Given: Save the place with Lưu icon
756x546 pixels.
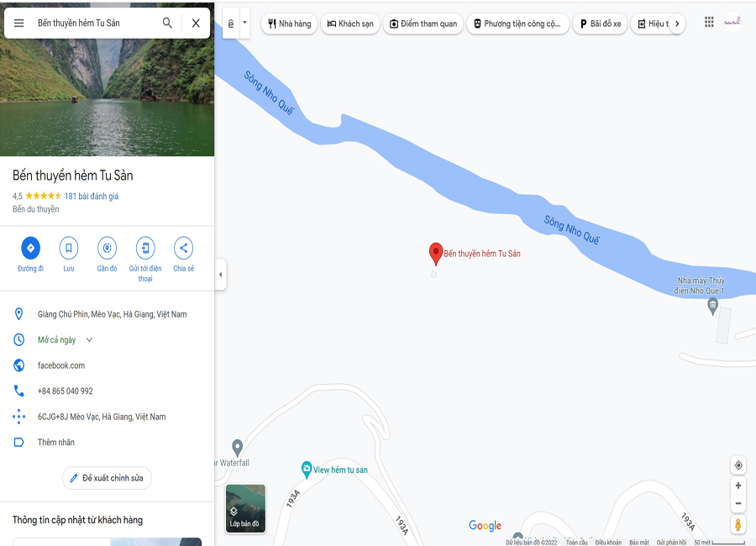Looking at the screenshot, I should (x=69, y=248).
